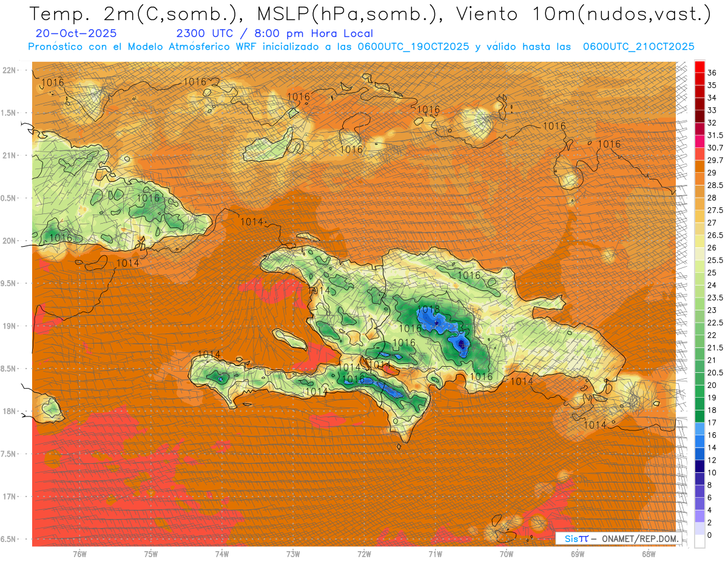The width and height of the screenshot is (728, 562).
Task: Click the 'Viento 10m(nudos,vast.)' title text
Action: tap(581, 15)
